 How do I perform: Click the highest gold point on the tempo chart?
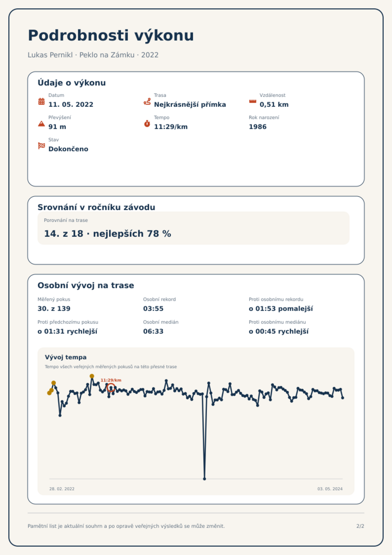coord(92,376)
